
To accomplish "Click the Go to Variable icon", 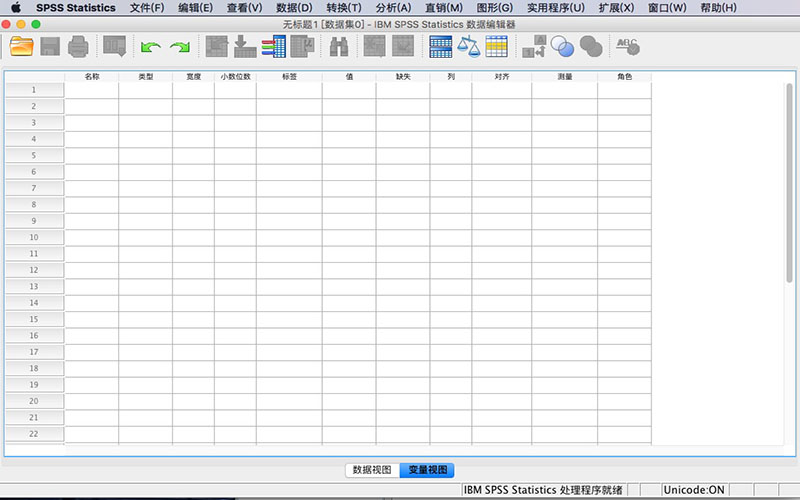I will 245,46.
